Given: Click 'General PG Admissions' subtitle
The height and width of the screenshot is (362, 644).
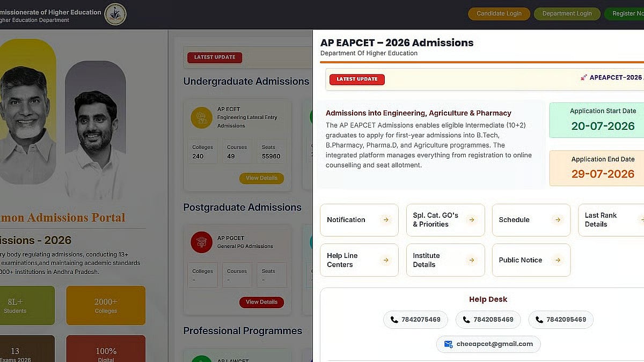Looking at the screenshot, I should point(245,247).
